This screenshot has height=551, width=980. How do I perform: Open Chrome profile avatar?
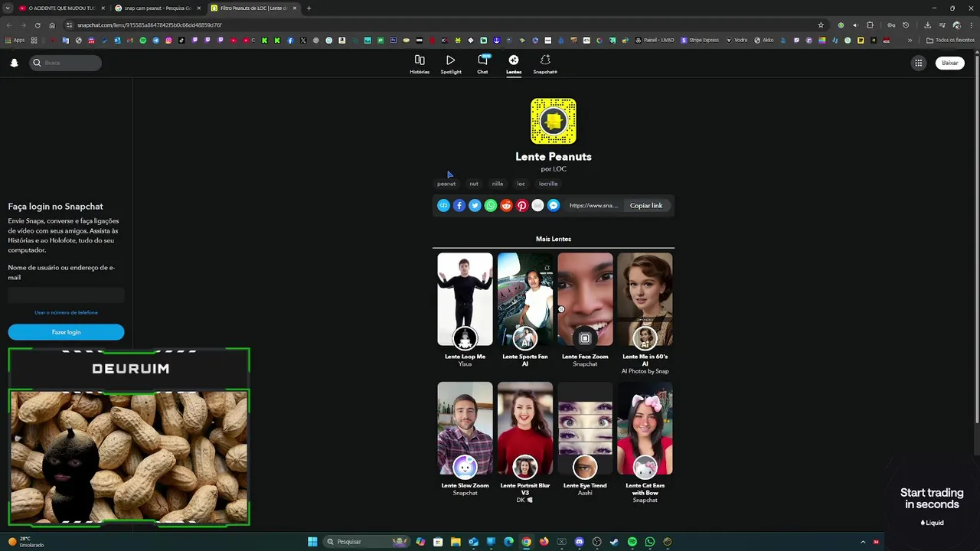(956, 24)
